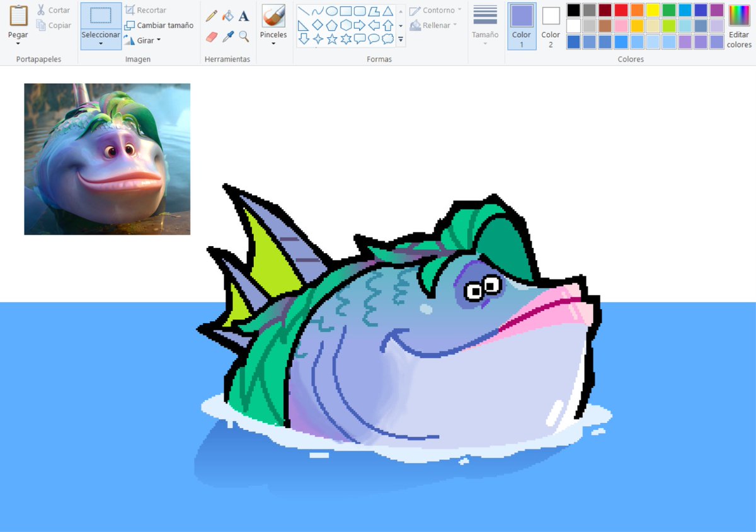This screenshot has width=756, height=532.
Task: Choose the straight line shape
Action: click(x=304, y=11)
